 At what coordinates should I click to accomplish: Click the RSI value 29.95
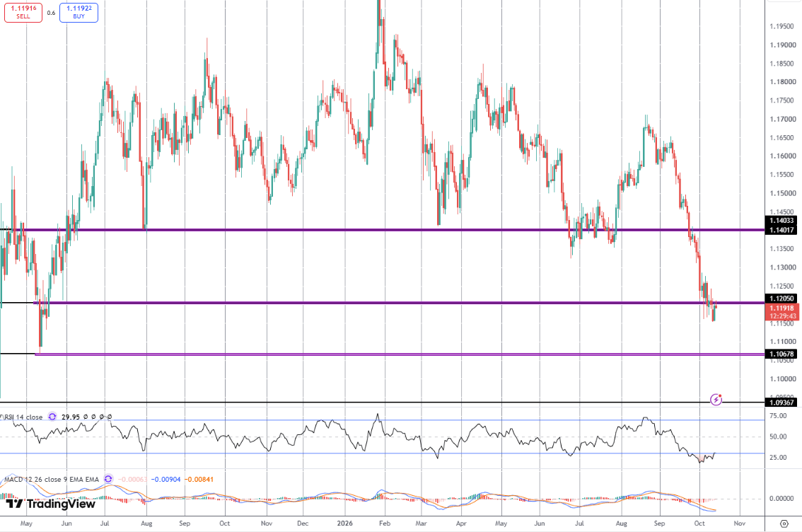pyautogui.click(x=71, y=417)
